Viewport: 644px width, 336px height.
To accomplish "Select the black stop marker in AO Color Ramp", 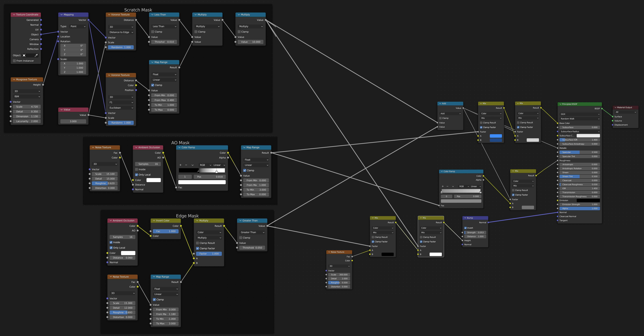I will pos(198,172).
